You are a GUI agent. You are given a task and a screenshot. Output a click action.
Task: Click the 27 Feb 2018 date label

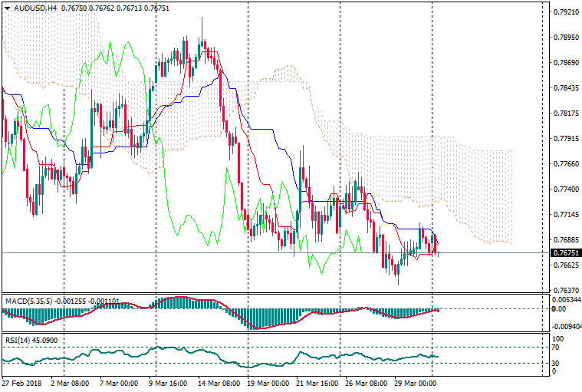tap(22, 382)
